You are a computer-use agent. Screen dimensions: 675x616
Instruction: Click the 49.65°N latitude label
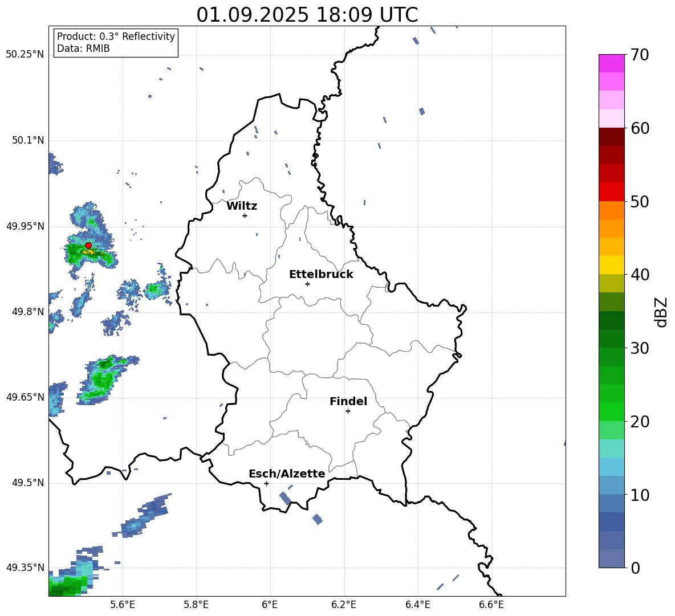25,397
